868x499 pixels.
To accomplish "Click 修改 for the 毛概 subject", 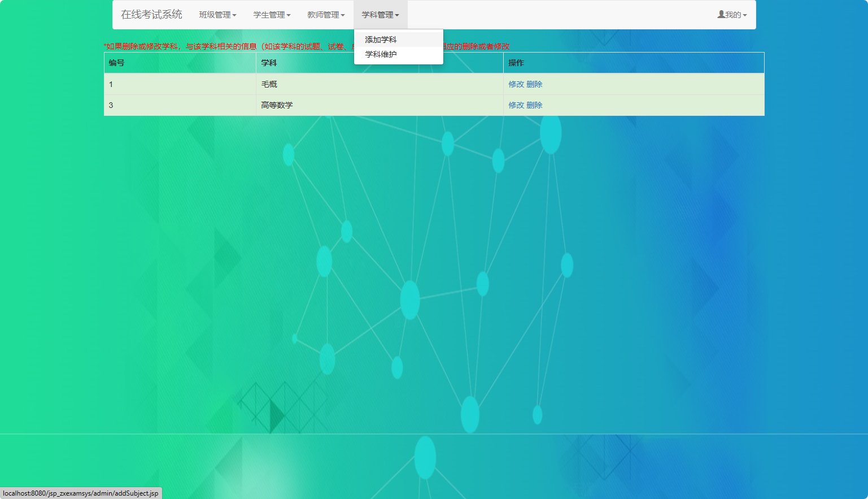I will point(515,84).
